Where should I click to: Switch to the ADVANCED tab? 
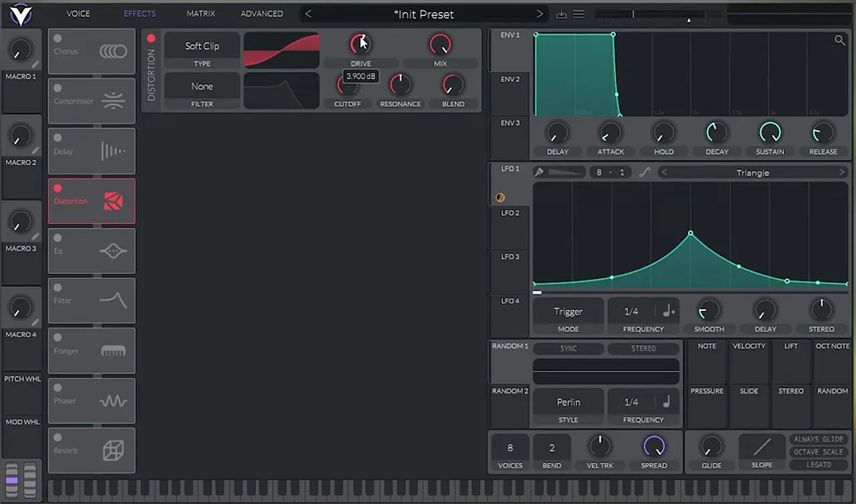[x=261, y=13]
